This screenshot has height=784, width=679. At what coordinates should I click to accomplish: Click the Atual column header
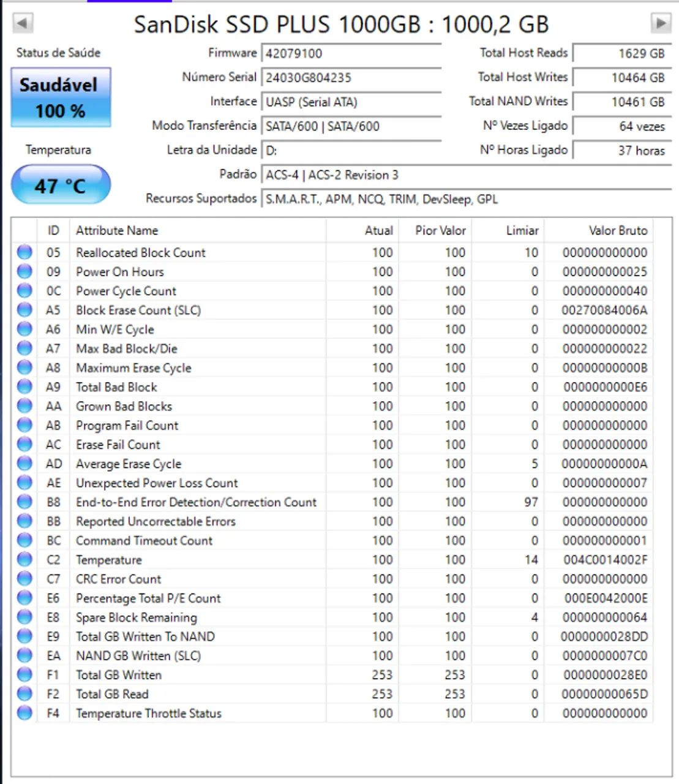coord(362,230)
